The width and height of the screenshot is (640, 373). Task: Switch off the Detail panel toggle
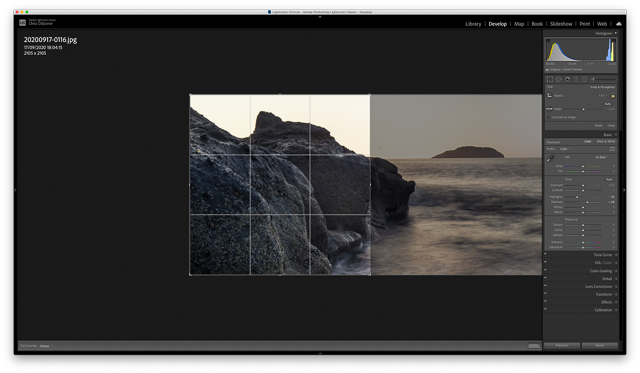tap(545, 278)
